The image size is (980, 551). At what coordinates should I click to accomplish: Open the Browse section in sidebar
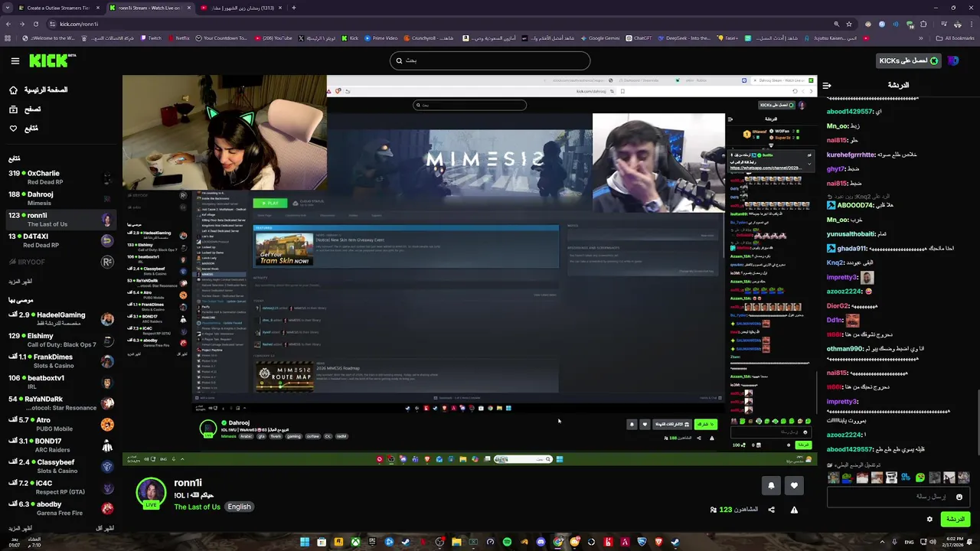[25, 109]
